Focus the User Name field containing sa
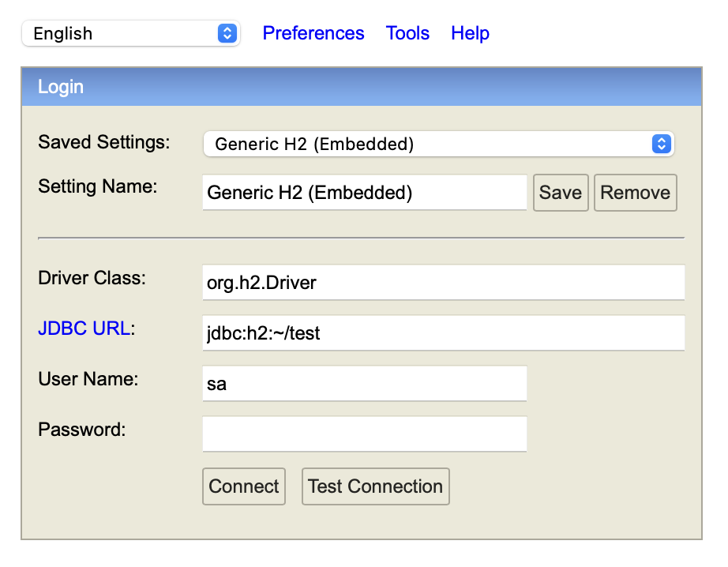728x567 pixels. [365, 384]
